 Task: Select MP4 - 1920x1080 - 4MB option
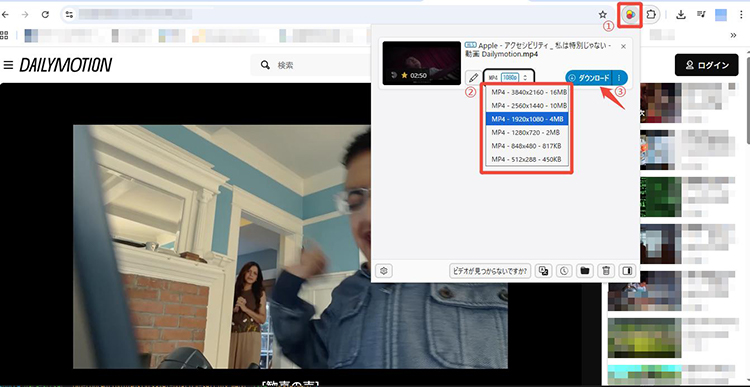tap(527, 119)
